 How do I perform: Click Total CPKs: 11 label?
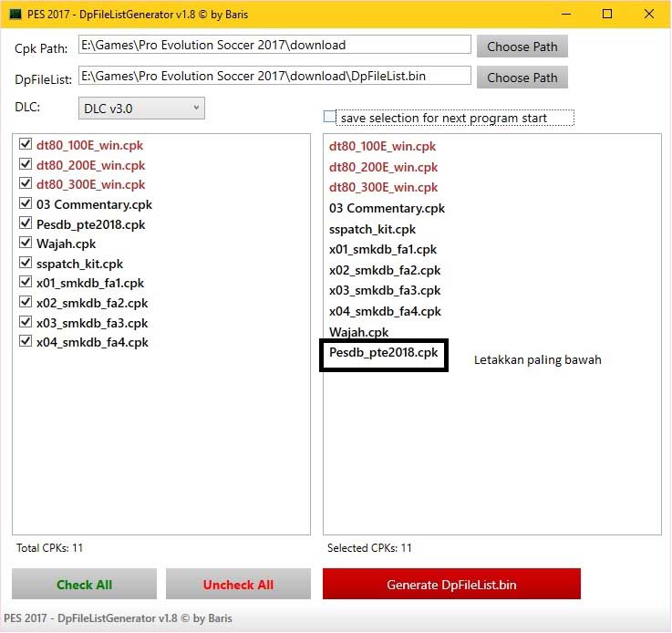coord(50,547)
